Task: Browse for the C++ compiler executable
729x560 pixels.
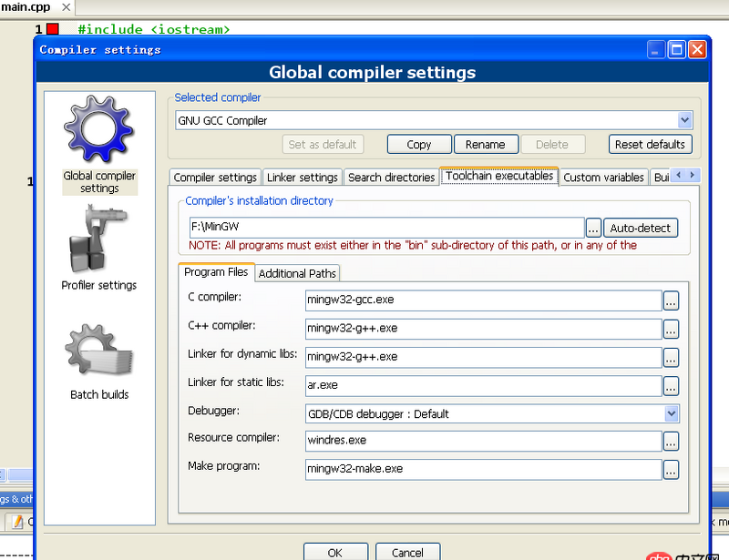Action: pos(671,329)
